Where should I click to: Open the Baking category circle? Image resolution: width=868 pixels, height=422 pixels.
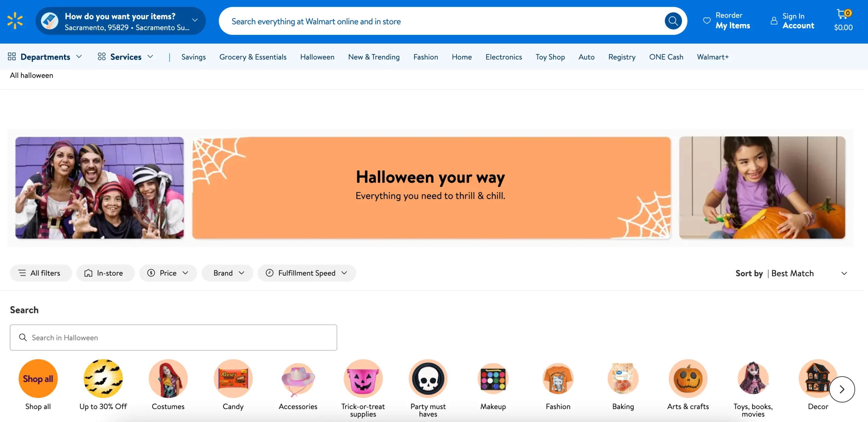point(623,378)
